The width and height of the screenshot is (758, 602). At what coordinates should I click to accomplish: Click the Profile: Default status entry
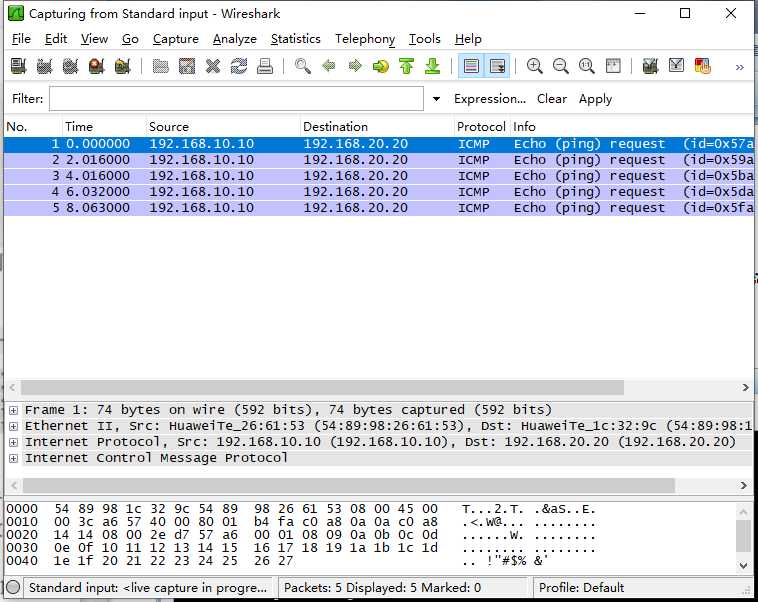582,587
